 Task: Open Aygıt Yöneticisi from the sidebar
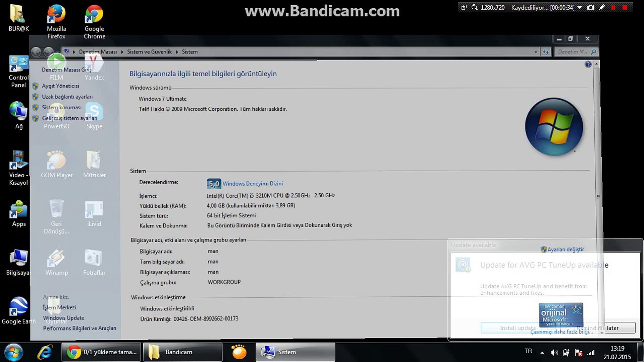[60, 86]
